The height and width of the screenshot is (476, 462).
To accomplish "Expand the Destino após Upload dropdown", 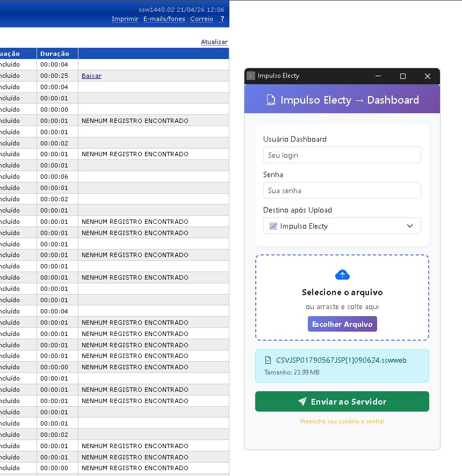I will tap(342, 226).
